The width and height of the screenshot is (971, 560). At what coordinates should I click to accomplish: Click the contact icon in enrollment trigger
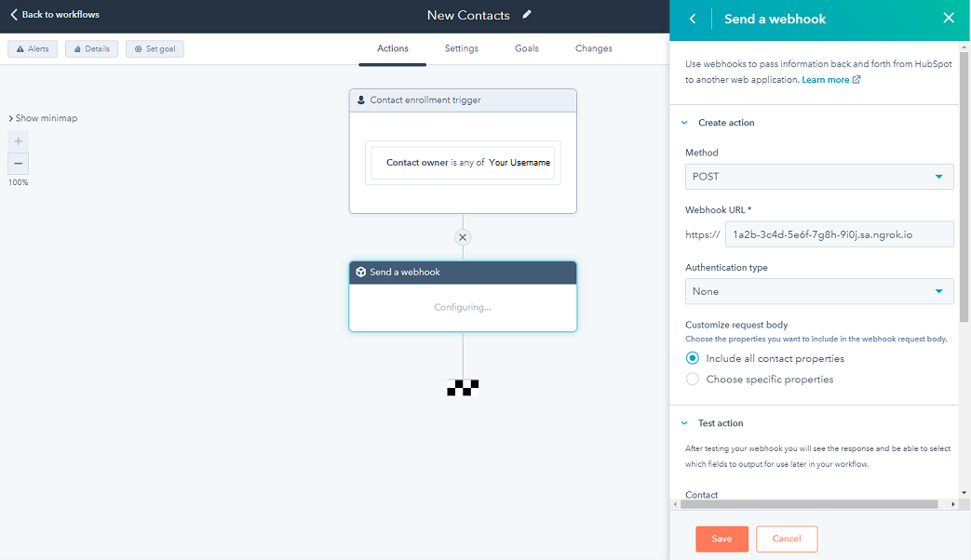coord(361,100)
